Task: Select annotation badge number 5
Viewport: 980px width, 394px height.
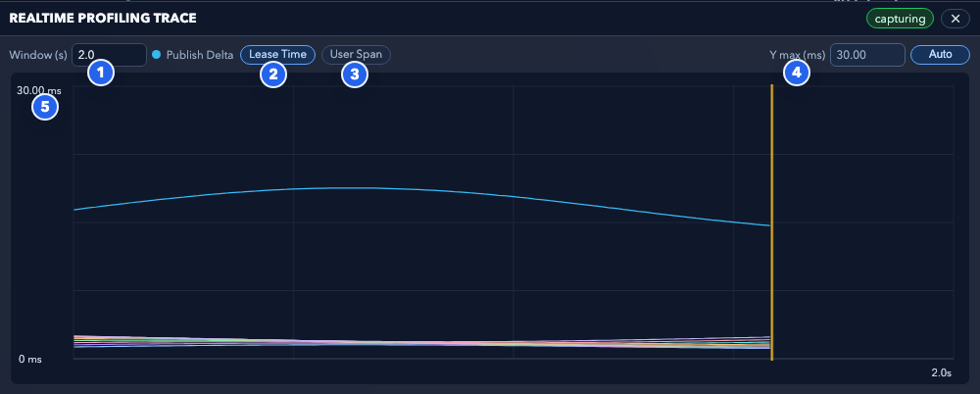Action: [45, 107]
